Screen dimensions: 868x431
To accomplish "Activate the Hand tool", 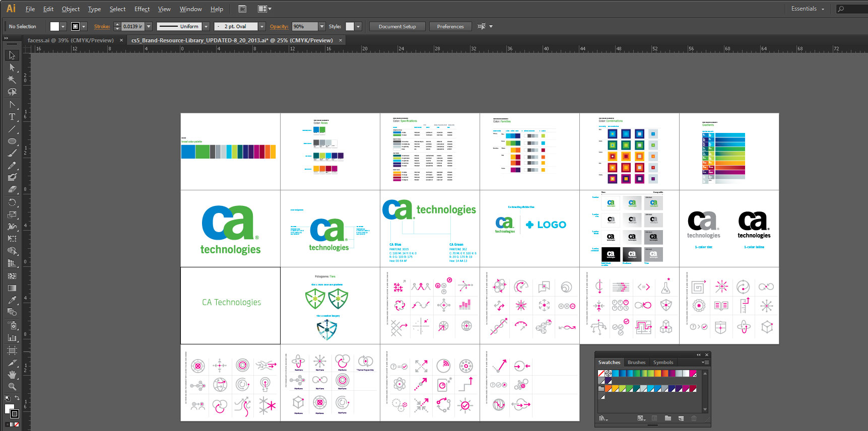I will click(12, 375).
